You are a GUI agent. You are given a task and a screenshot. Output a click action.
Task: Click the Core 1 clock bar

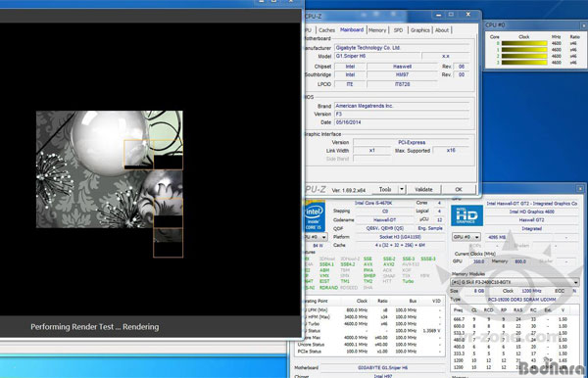tap(524, 50)
